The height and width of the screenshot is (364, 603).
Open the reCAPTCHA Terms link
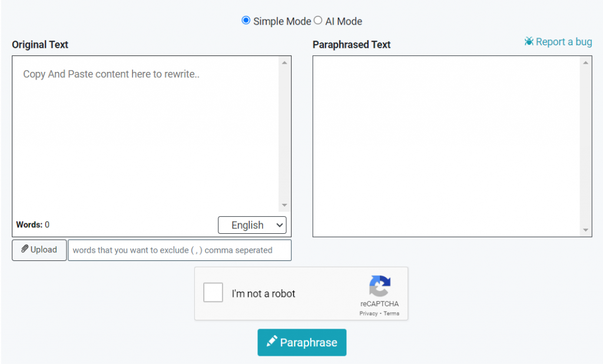(392, 313)
